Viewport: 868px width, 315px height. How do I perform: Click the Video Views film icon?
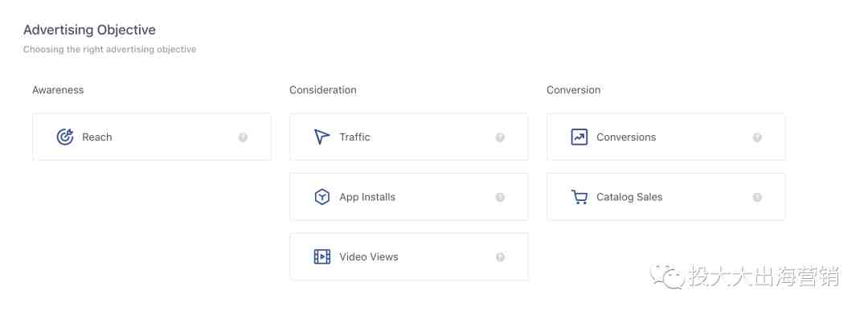pos(321,256)
